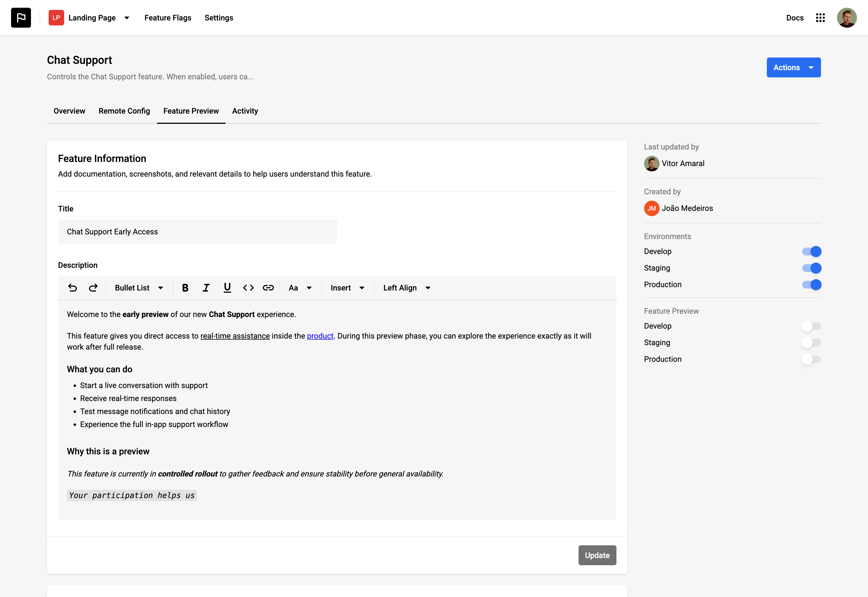This screenshot has width=868, height=597.
Task: Turn off the Staging environment toggle
Action: click(x=812, y=268)
